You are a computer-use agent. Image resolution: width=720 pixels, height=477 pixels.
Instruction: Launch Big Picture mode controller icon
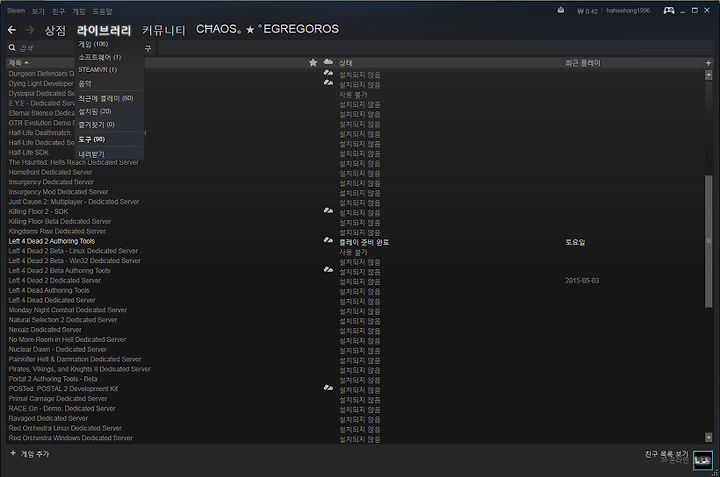669,11
